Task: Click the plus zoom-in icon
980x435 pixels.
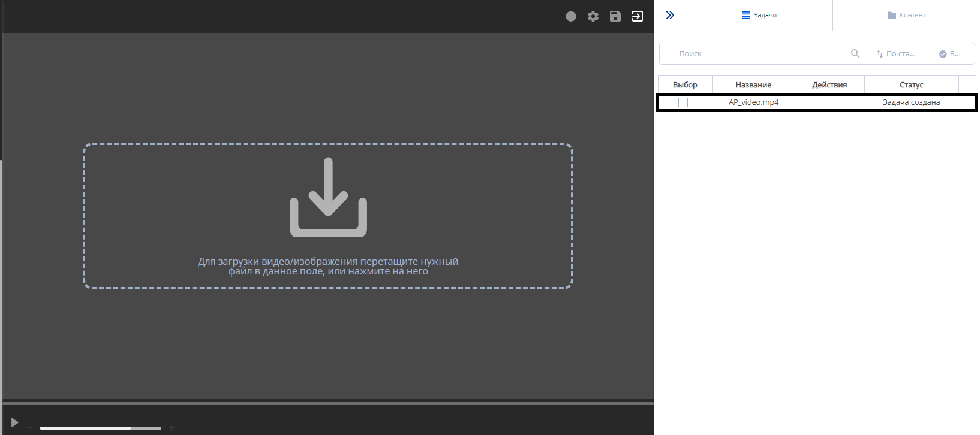Action: pos(172,428)
